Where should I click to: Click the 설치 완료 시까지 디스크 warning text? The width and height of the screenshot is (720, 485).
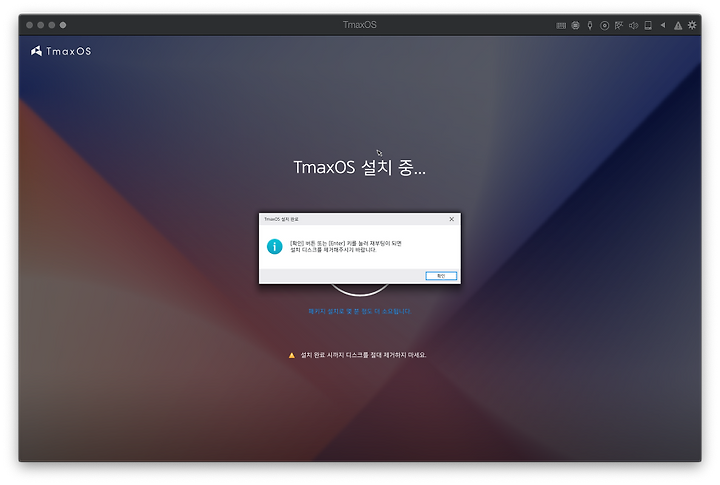click(363, 355)
